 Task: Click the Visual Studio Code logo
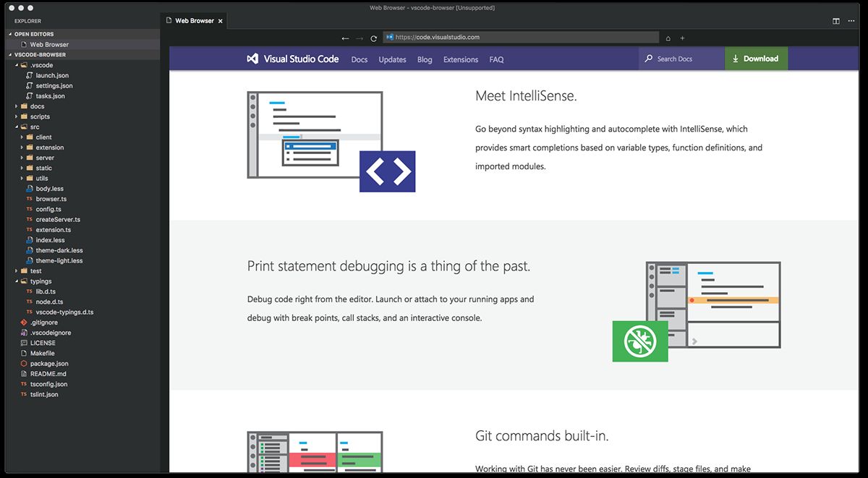point(292,59)
